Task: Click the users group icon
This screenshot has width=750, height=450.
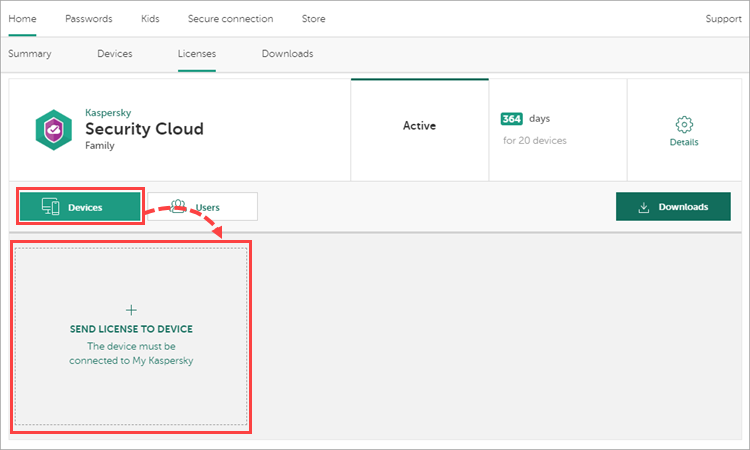Action: (178, 207)
